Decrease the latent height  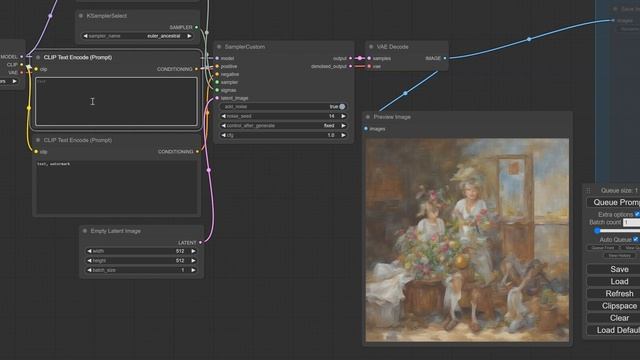89,260
